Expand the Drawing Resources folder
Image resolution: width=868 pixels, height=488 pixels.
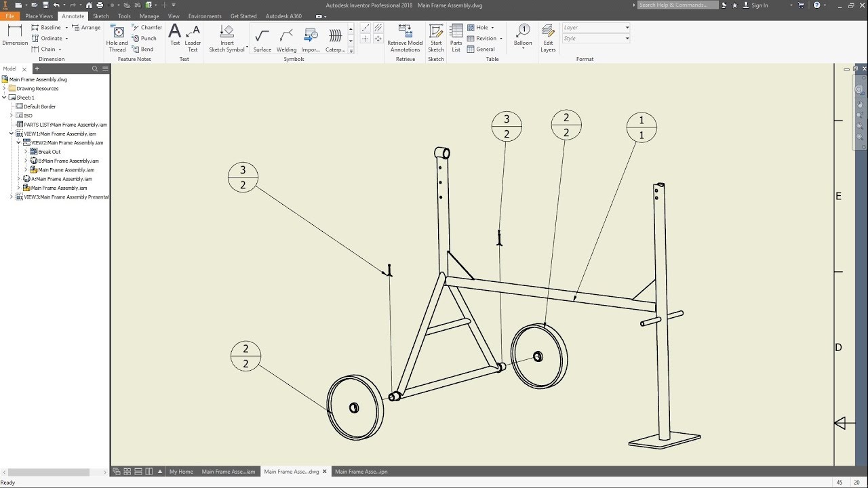click(x=5, y=88)
